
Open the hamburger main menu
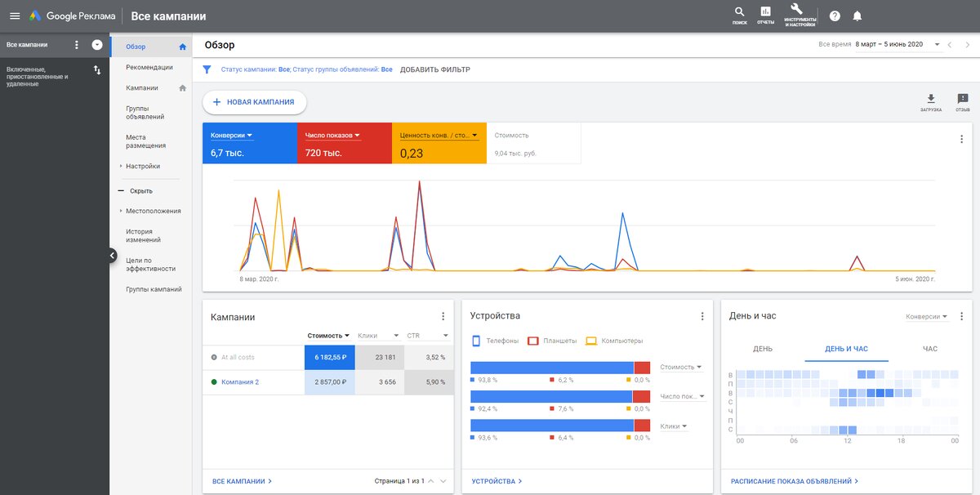[15, 16]
